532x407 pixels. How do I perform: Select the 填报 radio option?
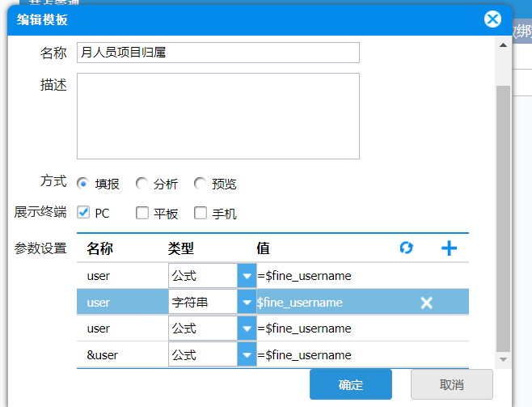[82, 184]
